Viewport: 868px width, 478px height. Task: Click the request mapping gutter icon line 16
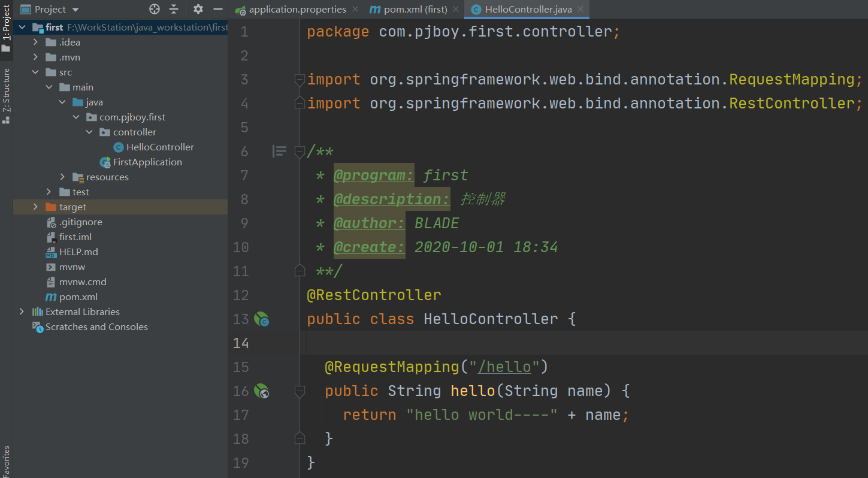[x=261, y=391]
